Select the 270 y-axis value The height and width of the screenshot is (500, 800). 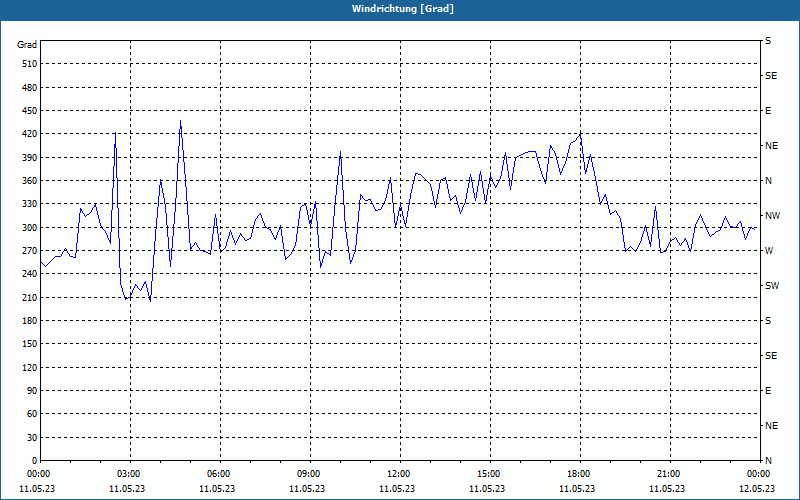(30, 251)
